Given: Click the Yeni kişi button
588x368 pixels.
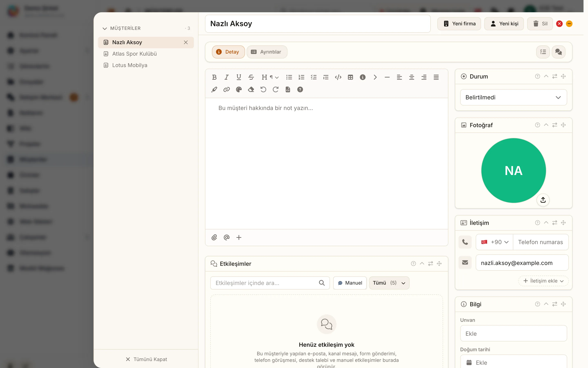Looking at the screenshot, I should (x=504, y=24).
